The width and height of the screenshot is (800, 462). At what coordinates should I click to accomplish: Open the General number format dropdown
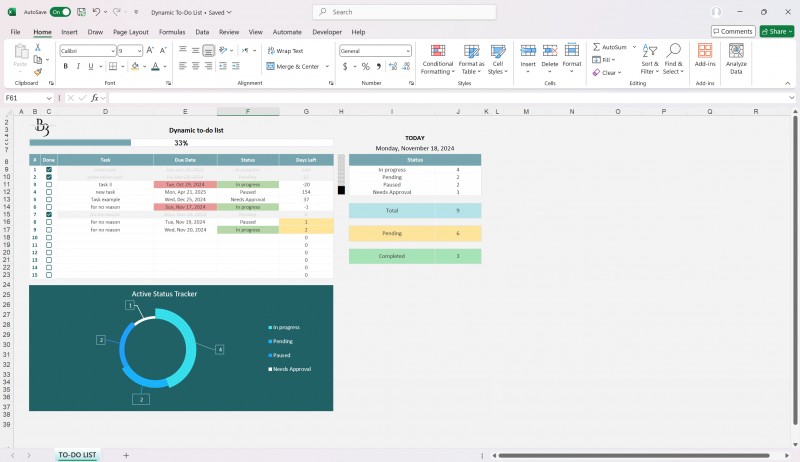point(408,51)
